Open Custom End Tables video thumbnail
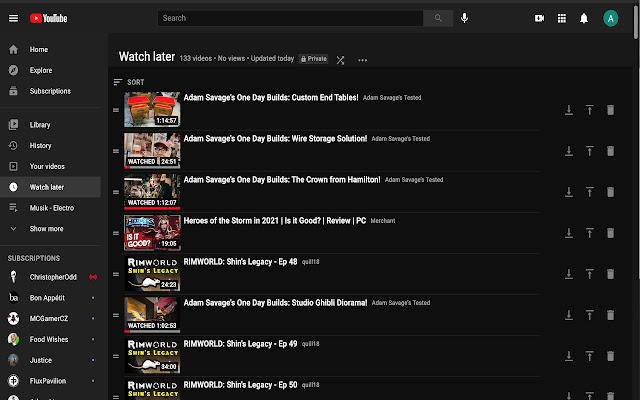The width and height of the screenshot is (640, 400). point(152,109)
